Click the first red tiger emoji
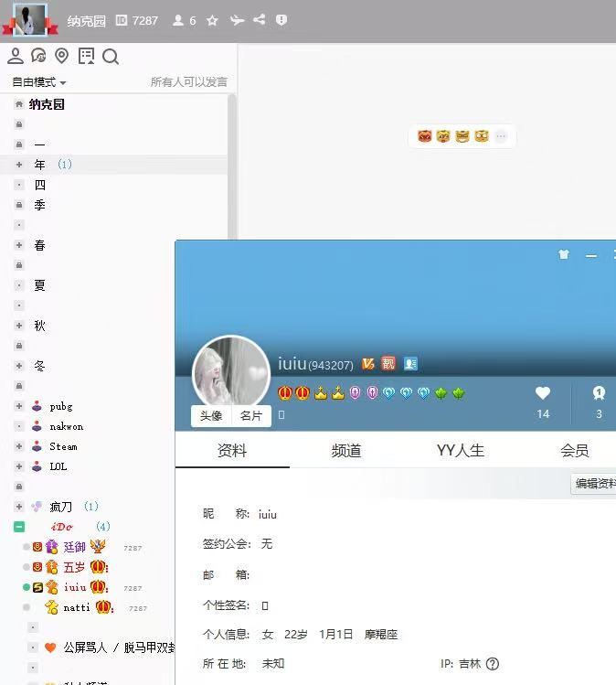616x685 pixels. tap(424, 136)
